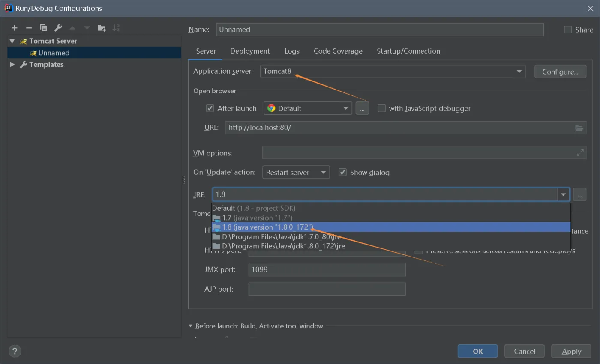
Task: Expand the Templates tree node
Action: pyautogui.click(x=12, y=64)
